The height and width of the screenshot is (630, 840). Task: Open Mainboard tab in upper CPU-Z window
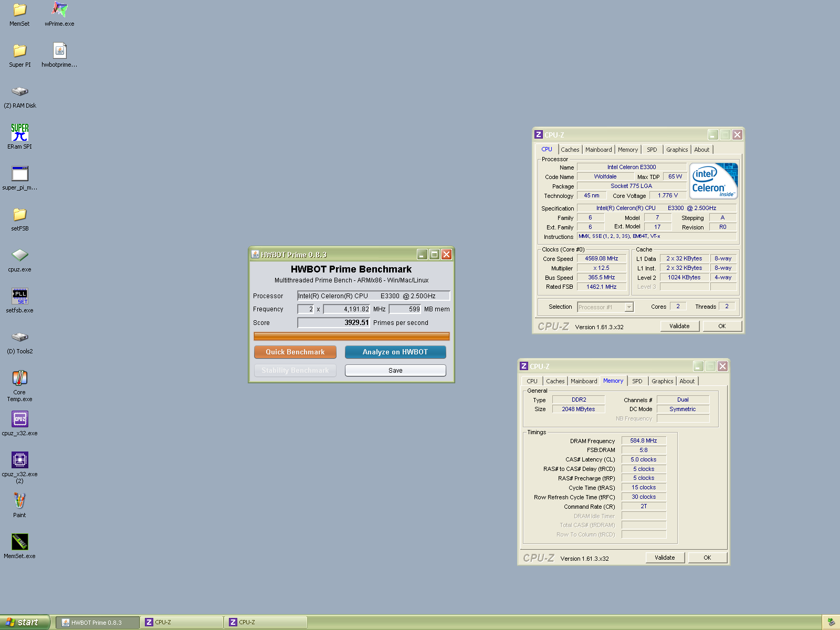[598, 150]
